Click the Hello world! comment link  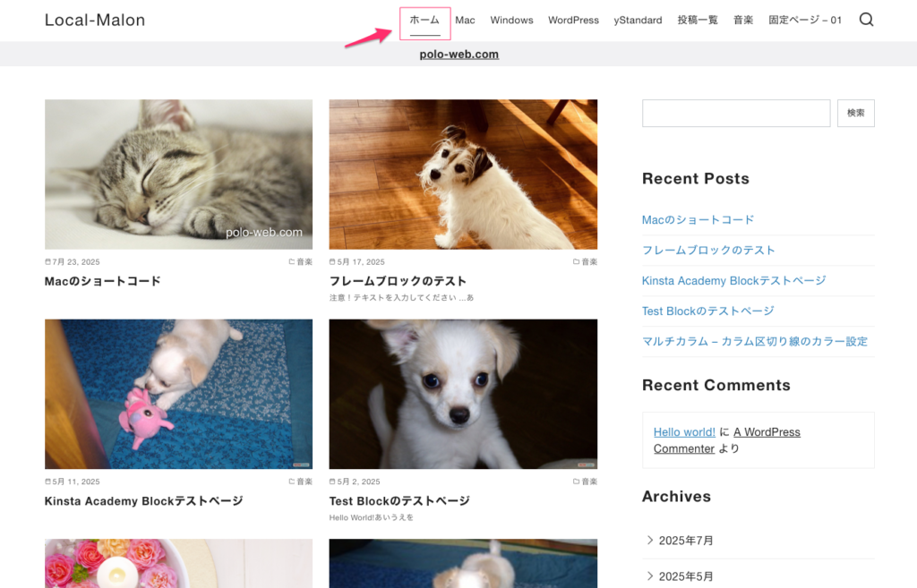[684, 431]
